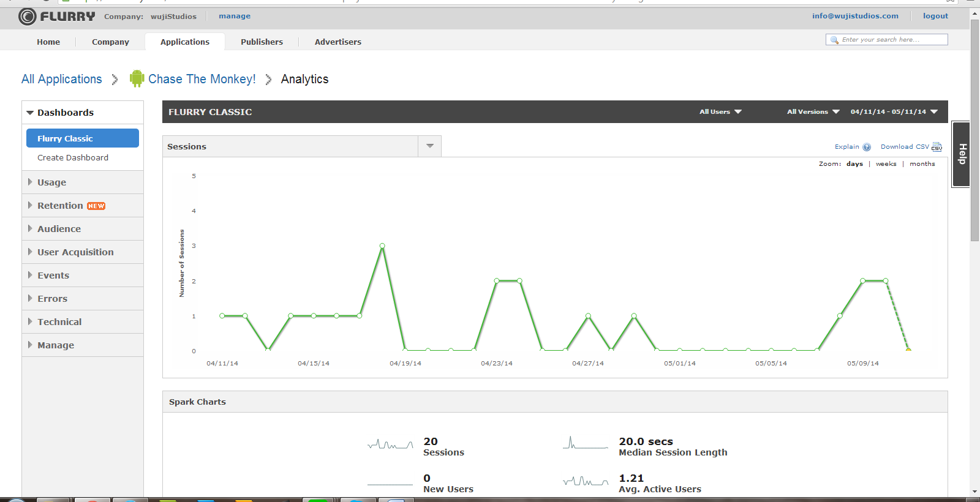
Task: Click the New Users sparkline
Action: pyautogui.click(x=390, y=484)
